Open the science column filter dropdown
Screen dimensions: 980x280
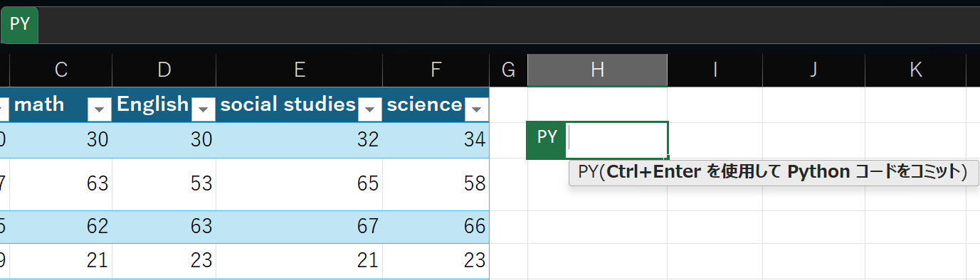click(476, 109)
